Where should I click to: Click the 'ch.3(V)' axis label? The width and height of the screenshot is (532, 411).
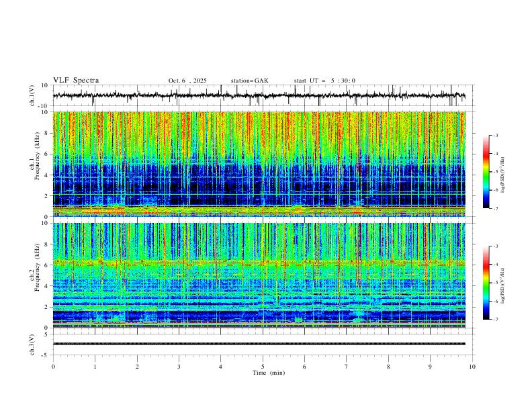tap(32, 345)
